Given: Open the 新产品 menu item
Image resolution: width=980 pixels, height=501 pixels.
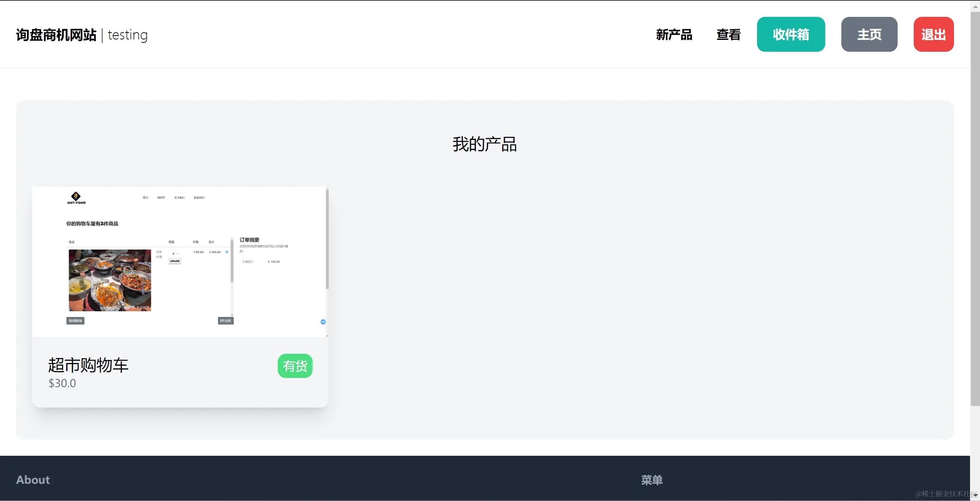Looking at the screenshot, I should click(674, 34).
